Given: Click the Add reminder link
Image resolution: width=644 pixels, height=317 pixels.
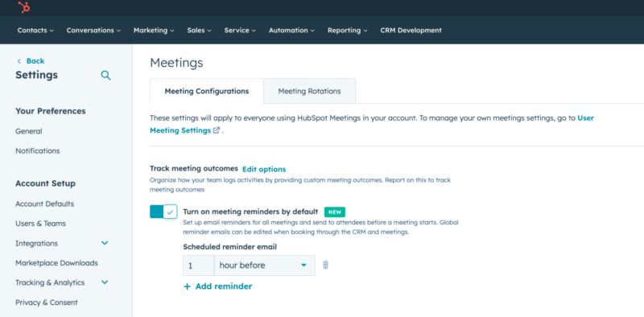Looking at the screenshot, I should click(x=224, y=286).
